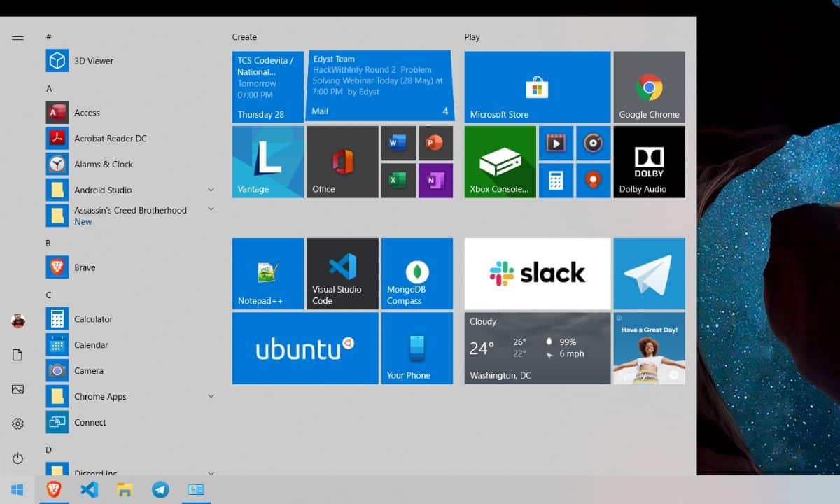Expand the Chrome Apps folder
840x504 pixels.
[211, 396]
